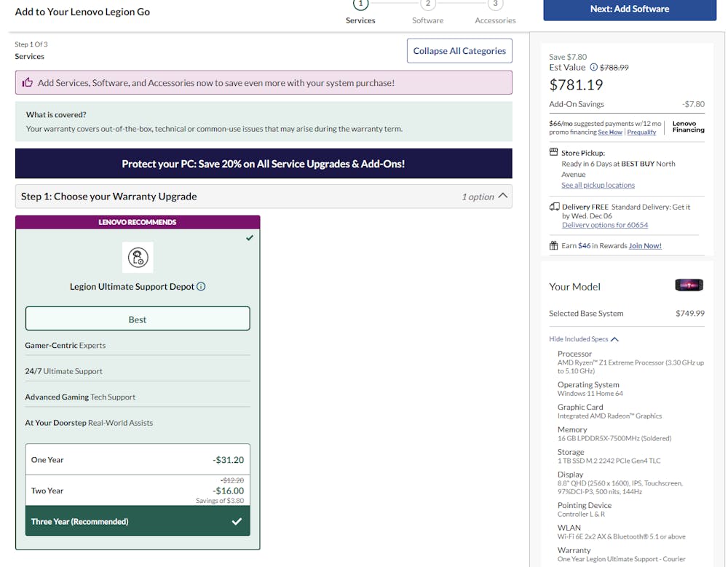Click the Gamer-Centric Experts feature text
The width and height of the screenshot is (728, 567).
tap(65, 345)
